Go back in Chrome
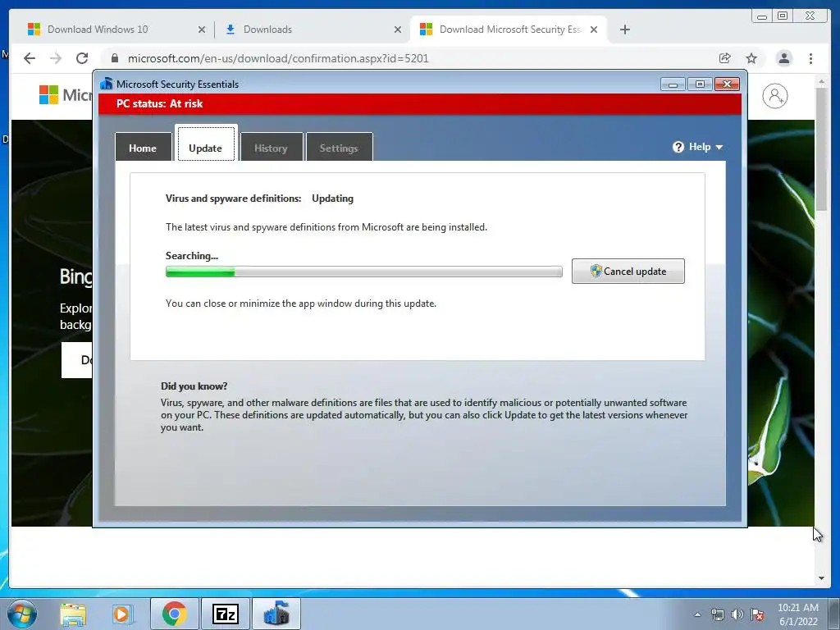This screenshot has width=840, height=630. (x=30, y=58)
